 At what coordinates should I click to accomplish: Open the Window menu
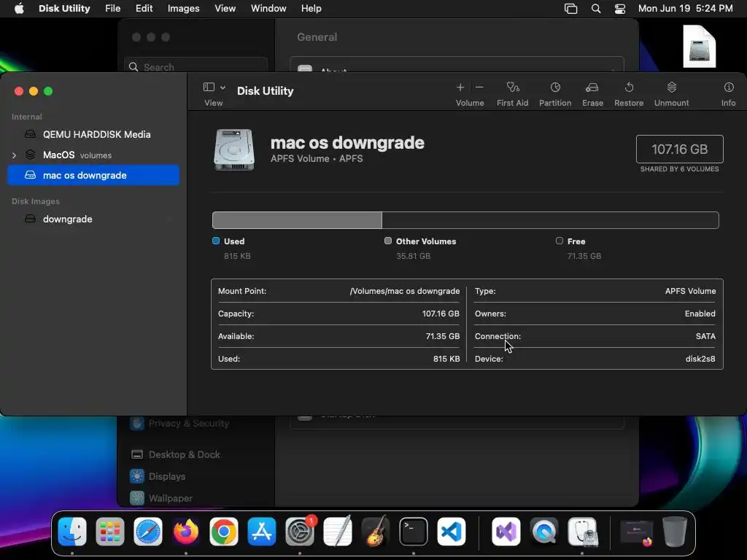268,9
